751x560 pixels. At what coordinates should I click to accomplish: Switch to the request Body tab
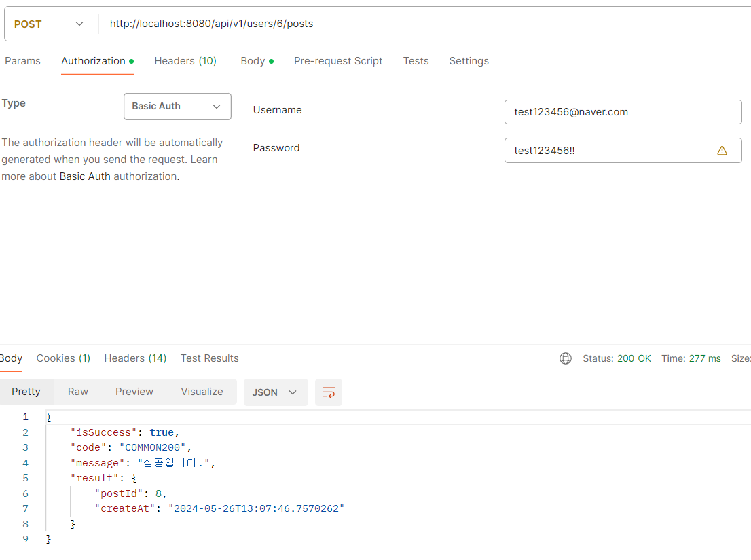(x=257, y=61)
